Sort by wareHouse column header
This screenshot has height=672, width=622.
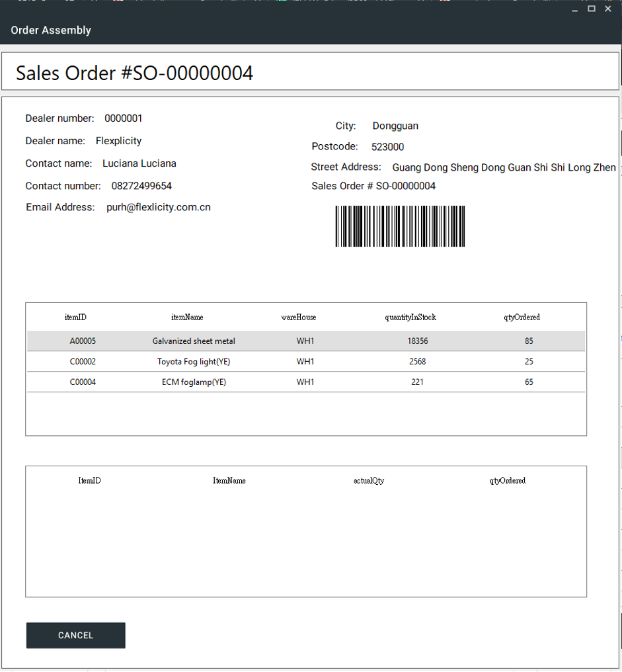pyautogui.click(x=299, y=317)
